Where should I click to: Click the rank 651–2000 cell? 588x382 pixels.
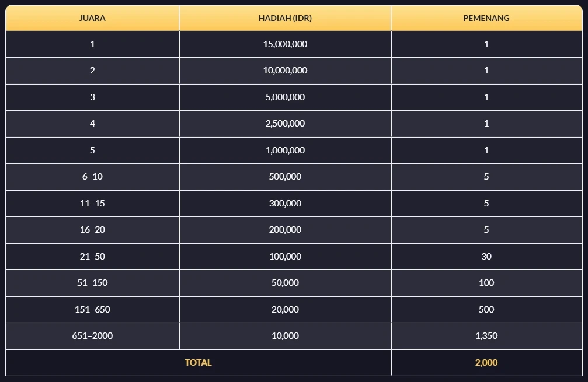click(92, 336)
